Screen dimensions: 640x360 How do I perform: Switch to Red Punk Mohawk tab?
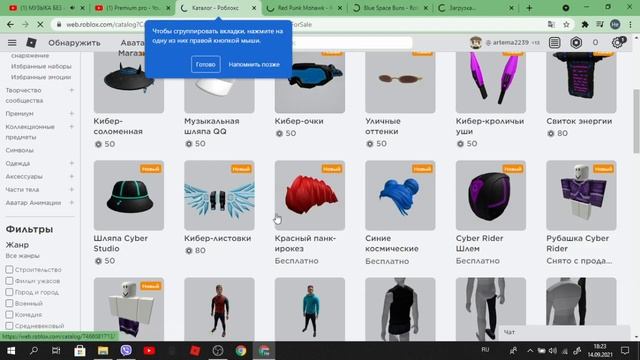point(304,8)
